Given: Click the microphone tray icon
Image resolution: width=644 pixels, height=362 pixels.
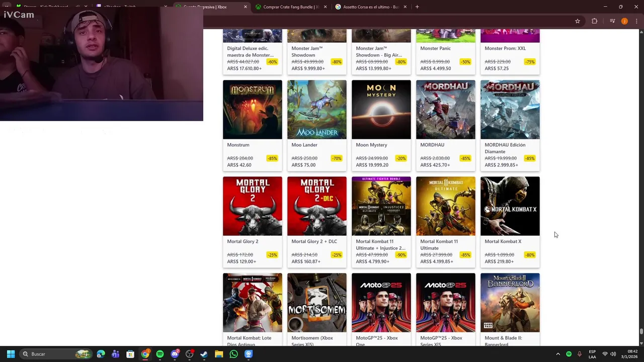Looking at the screenshot, I should (580, 354).
